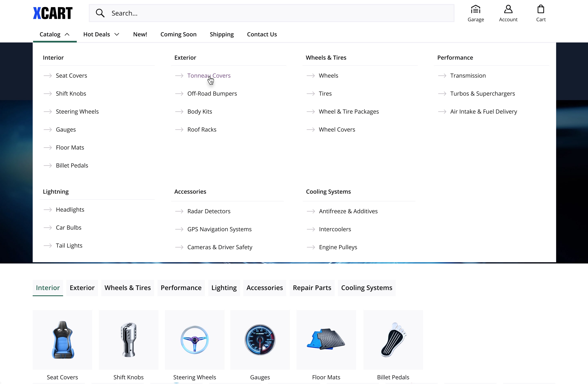The image size is (588, 384).
Task: Click the search magnifier icon
Action: (x=100, y=13)
